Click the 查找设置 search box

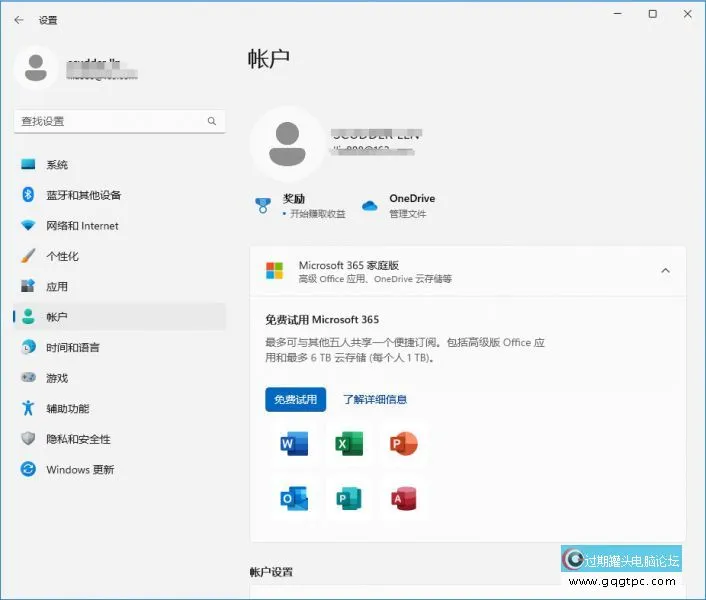pos(110,121)
